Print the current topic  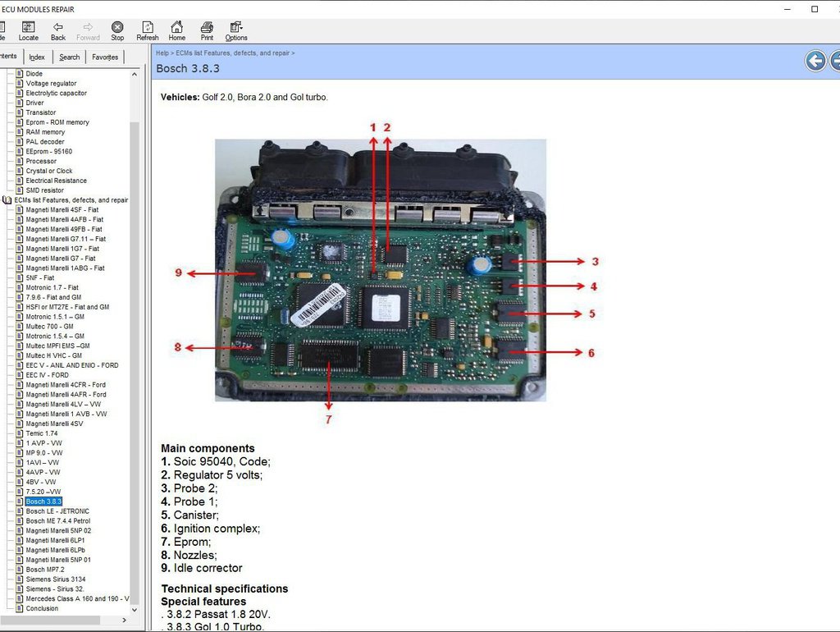[x=207, y=31]
